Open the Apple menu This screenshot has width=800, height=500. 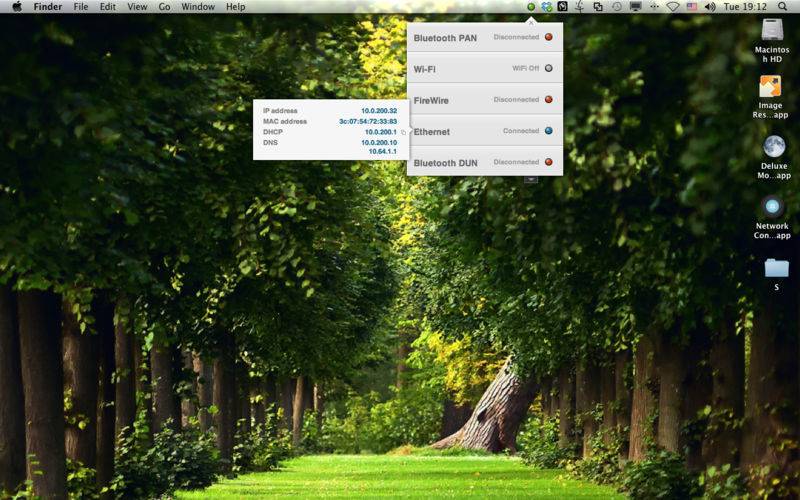(17, 7)
